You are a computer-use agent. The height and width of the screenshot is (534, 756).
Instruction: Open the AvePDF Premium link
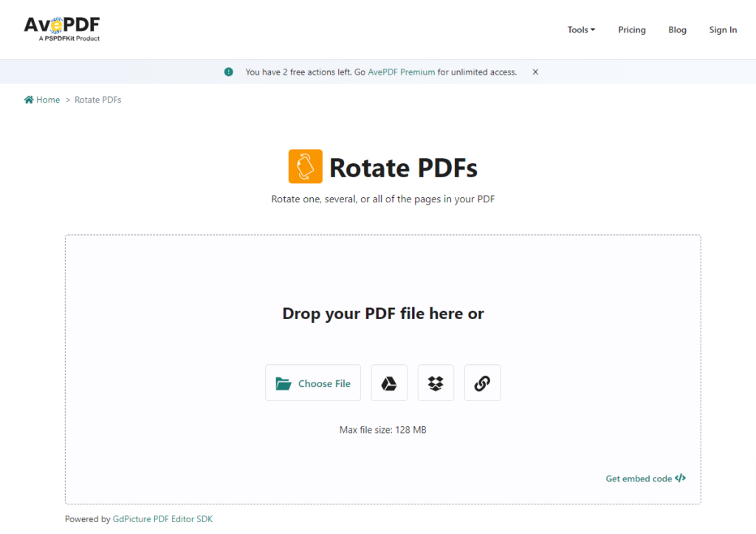401,72
